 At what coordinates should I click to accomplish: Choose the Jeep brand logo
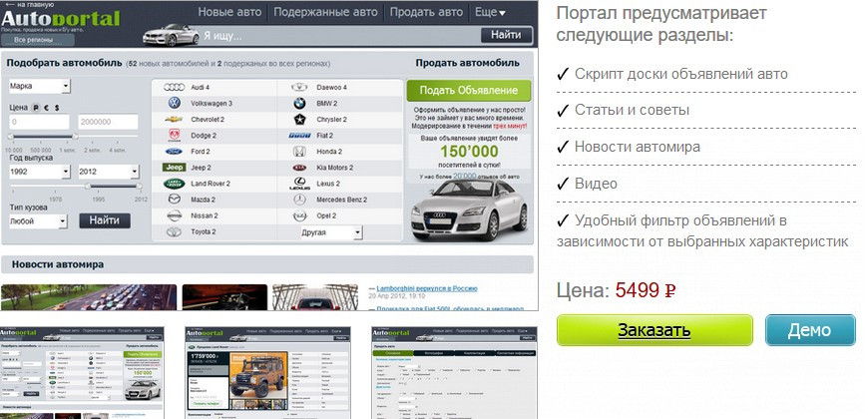pos(174,168)
